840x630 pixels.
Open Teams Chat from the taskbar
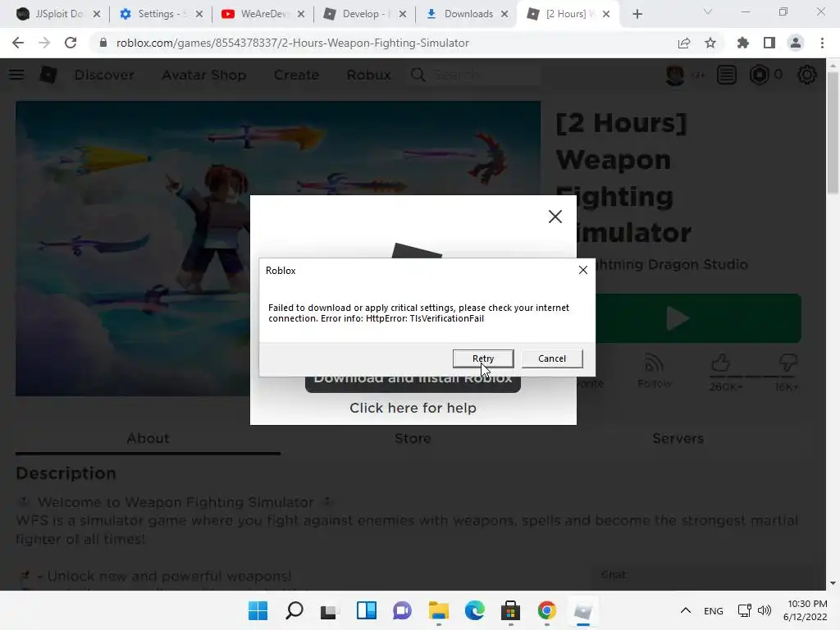click(402, 610)
